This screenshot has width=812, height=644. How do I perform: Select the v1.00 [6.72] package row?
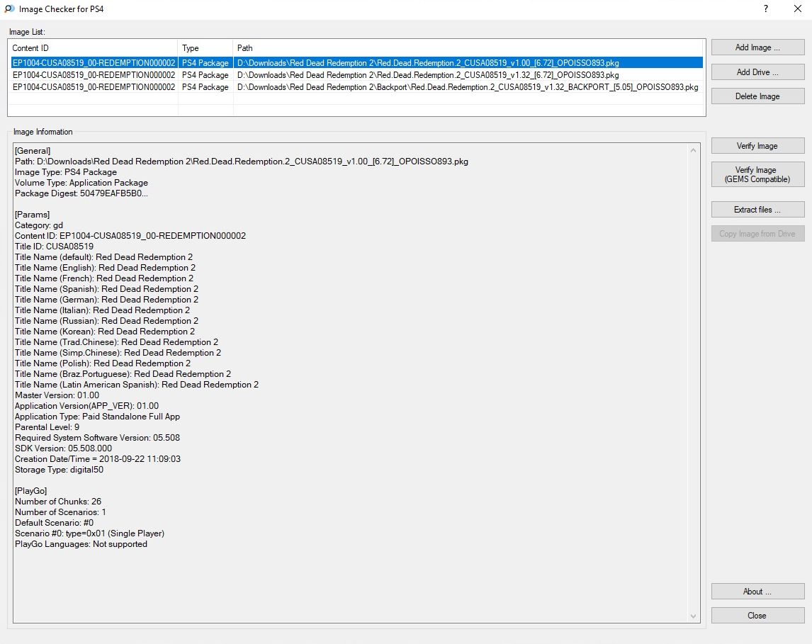coord(357,62)
